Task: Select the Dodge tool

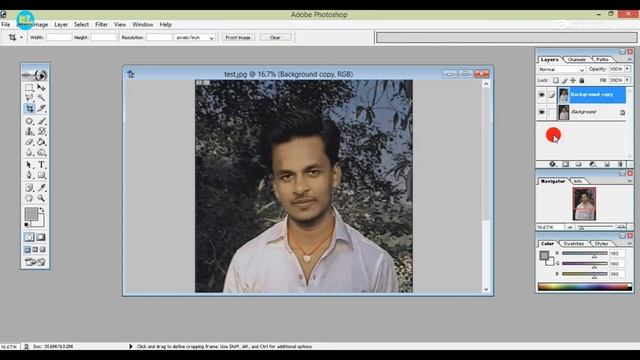Action: [x=41, y=152]
